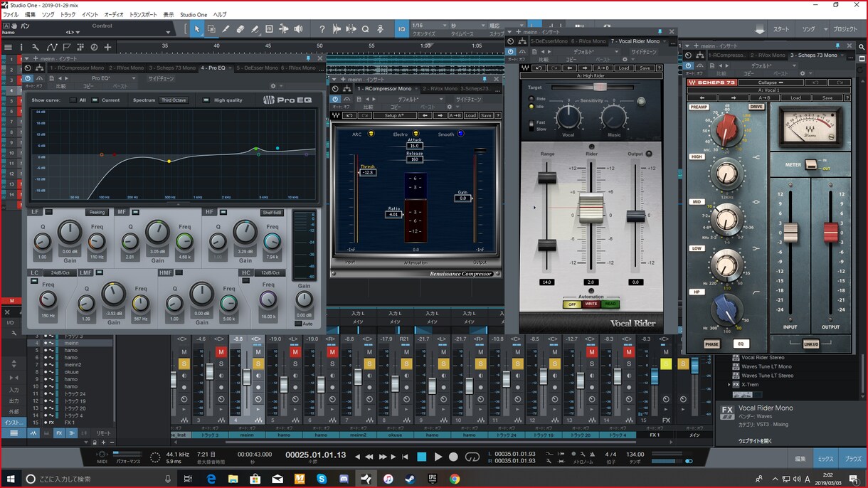Toggle the IQ quantize button
This screenshot has width=868, height=488.
click(x=401, y=29)
